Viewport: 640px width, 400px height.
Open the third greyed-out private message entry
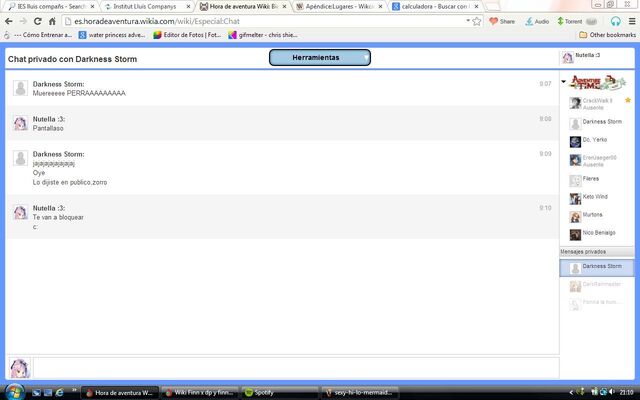[597, 304]
